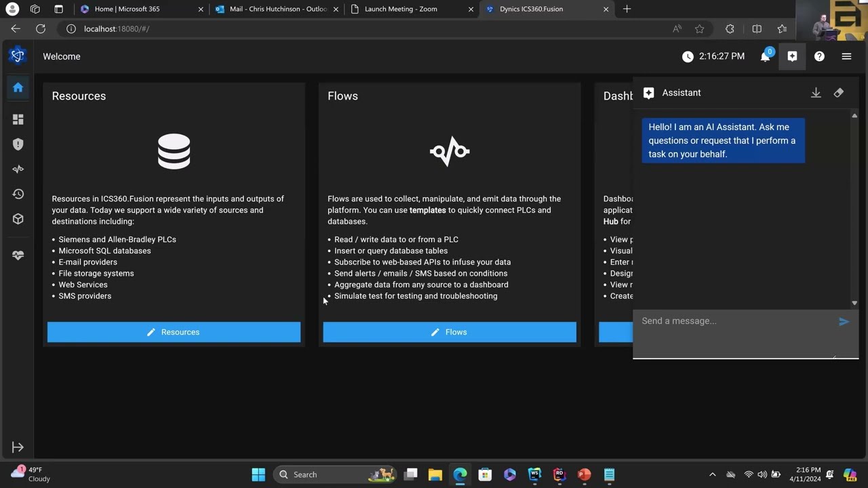Click the Welcome page title
Image resolution: width=868 pixels, height=488 pixels.
point(62,56)
